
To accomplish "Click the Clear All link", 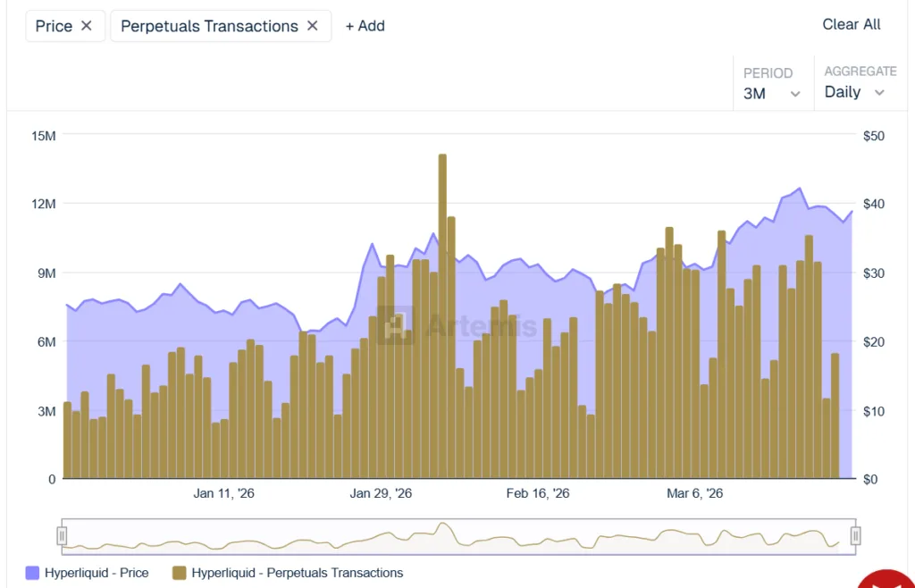I will click(x=851, y=24).
